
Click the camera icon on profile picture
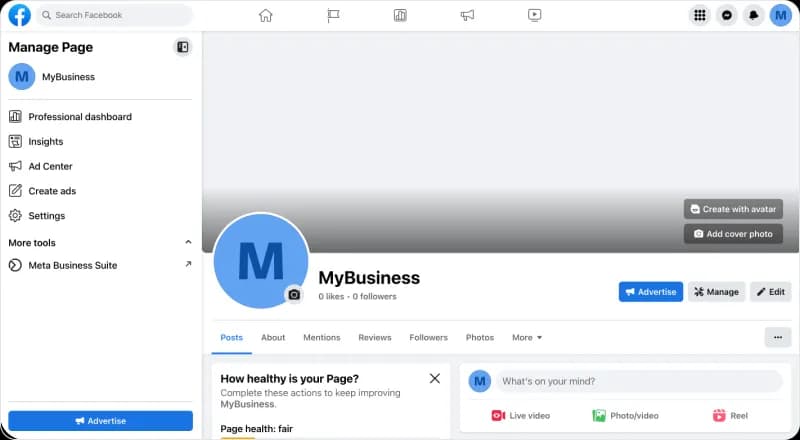(x=294, y=295)
